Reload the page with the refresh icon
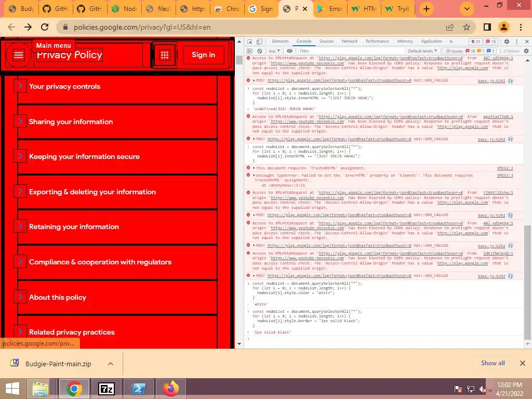This screenshot has height=399, width=532. [x=45, y=27]
